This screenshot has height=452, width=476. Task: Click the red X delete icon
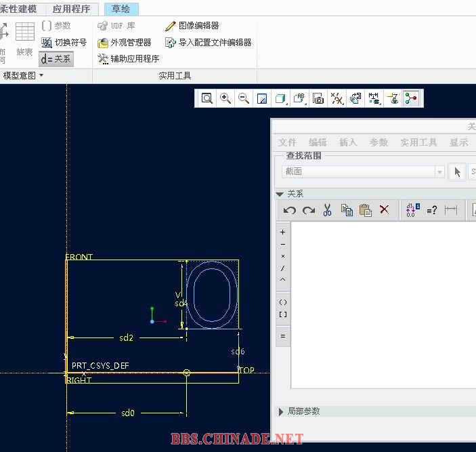[x=384, y=210]
